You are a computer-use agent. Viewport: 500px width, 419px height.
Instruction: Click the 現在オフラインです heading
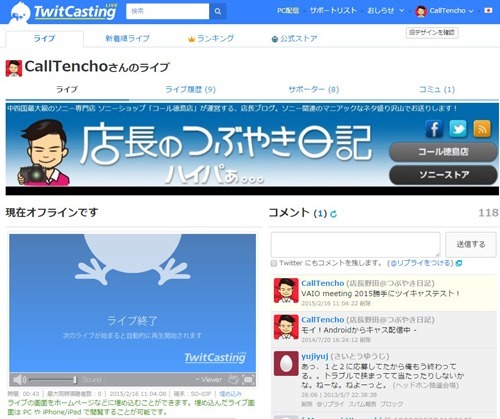coord(52,213)
